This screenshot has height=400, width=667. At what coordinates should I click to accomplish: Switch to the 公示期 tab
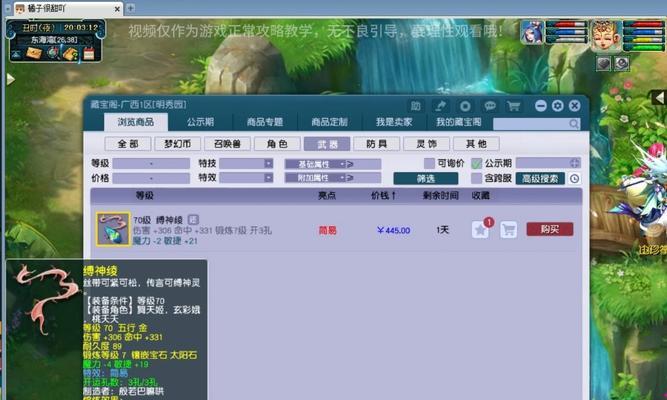pos(200,122)
